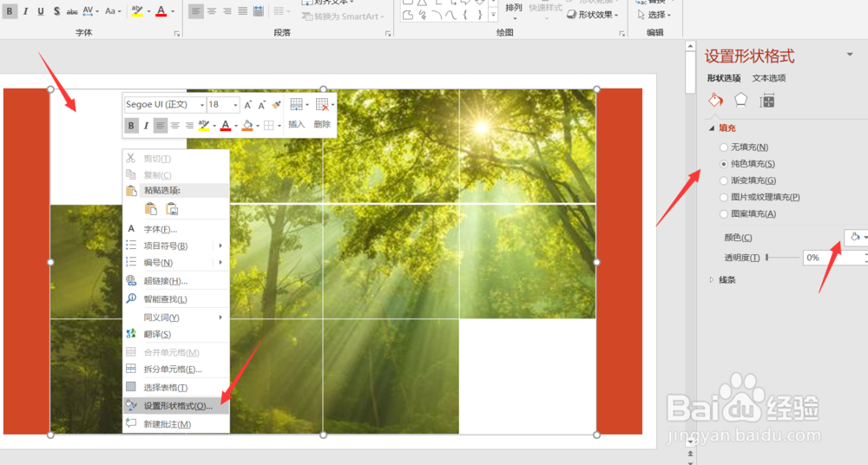
Task: Click 删除 delete table button
Action: tap(322, 114)
